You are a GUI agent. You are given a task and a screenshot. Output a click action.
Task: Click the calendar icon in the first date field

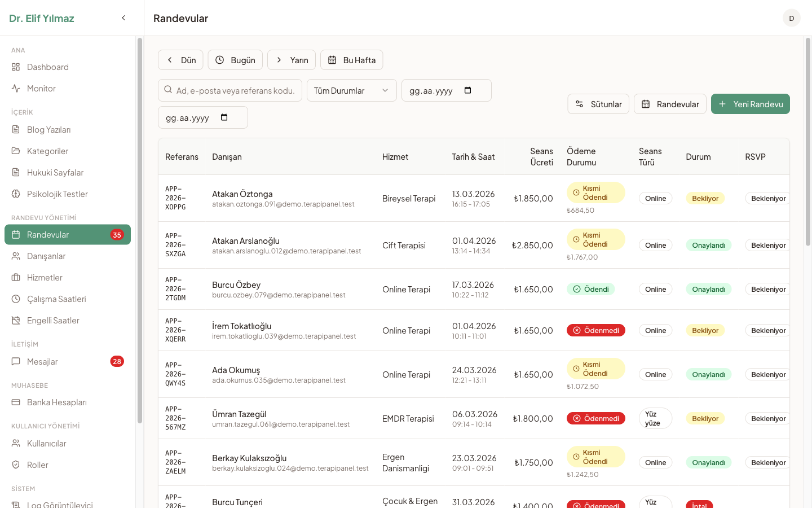(x=467, y=90)
